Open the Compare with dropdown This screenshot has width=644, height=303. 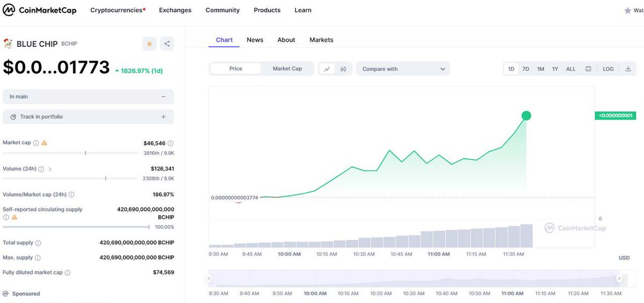tap(403, 69)
